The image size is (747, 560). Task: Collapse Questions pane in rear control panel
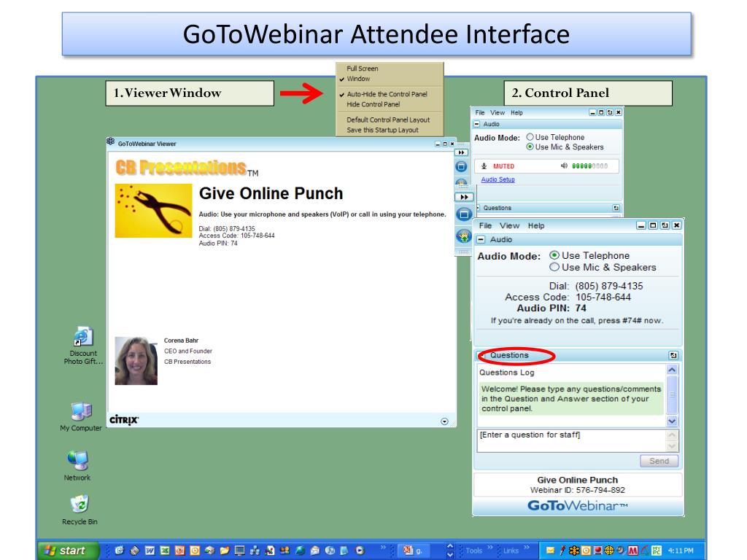[478, 208]
